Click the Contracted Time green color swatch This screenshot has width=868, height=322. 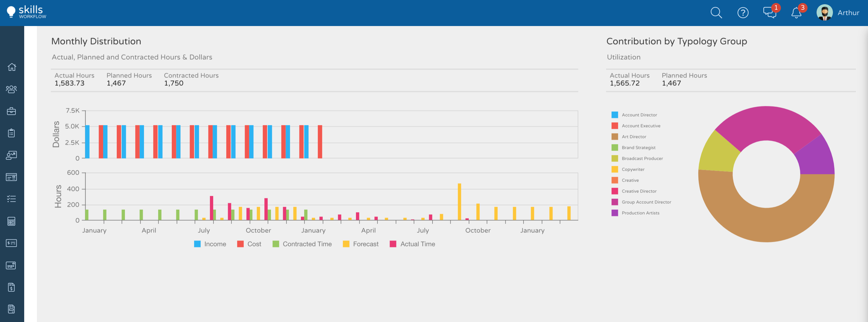(276, 244)
